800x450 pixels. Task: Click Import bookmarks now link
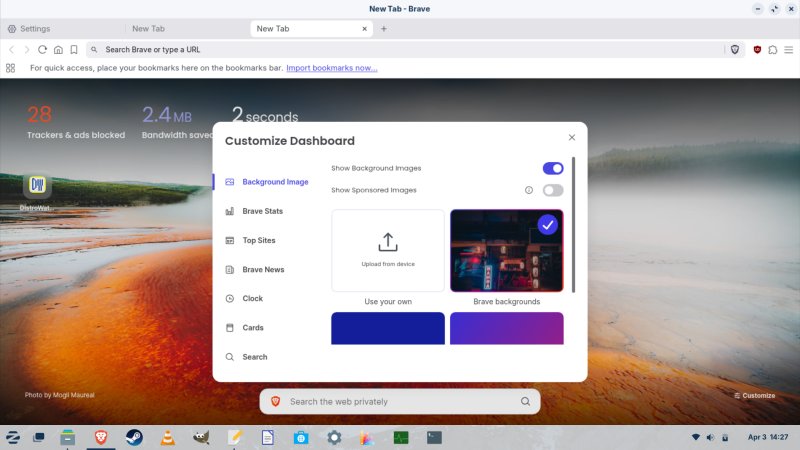point(332,68)
